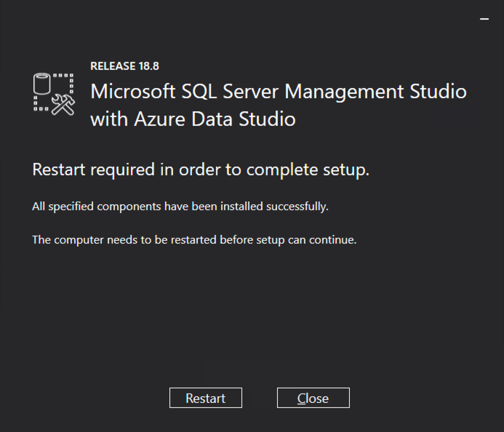Click the "Microsoft SQL Server Management Studio" title

(278, 92)
